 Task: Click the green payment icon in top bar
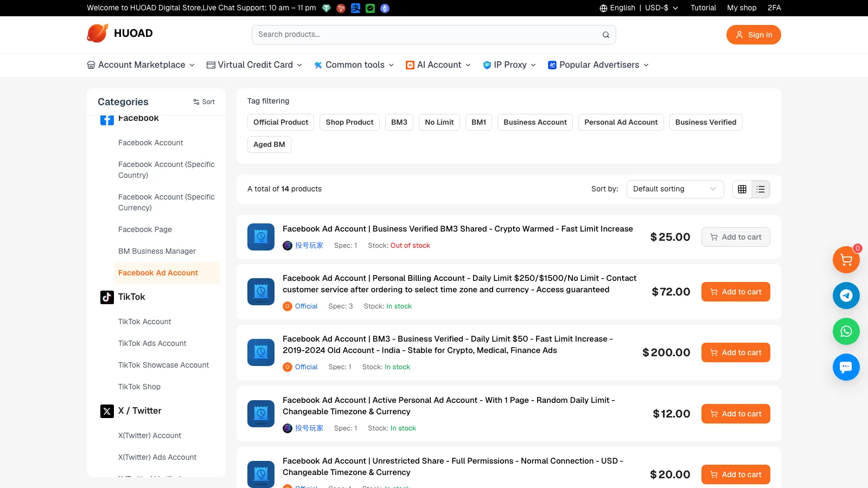[370, 8]
